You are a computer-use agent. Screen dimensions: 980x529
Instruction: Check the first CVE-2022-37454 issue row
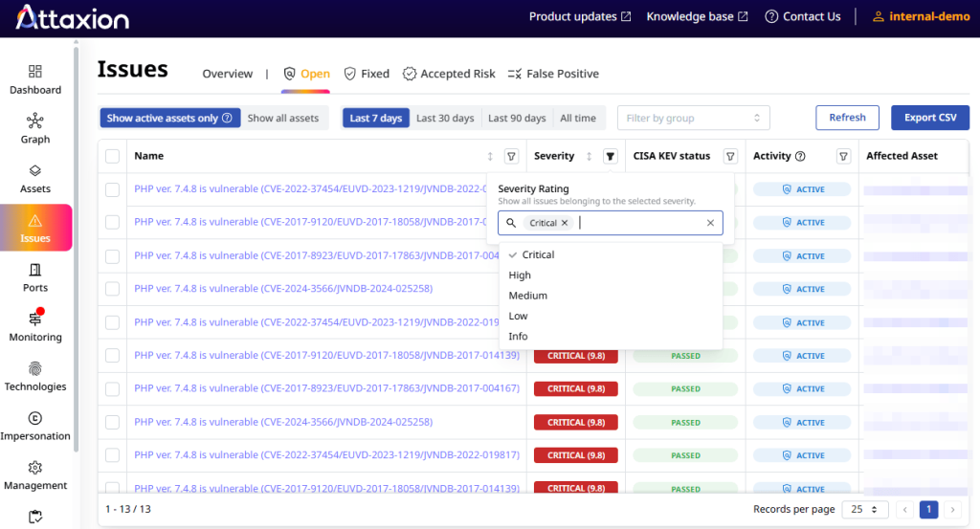[113, 189]
